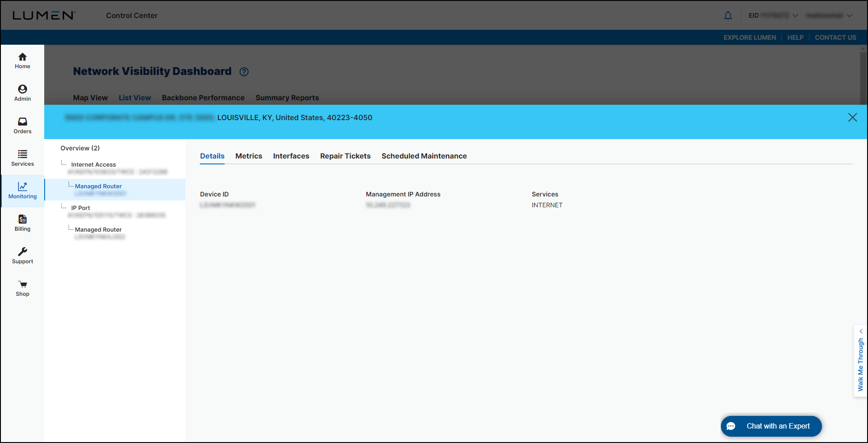The width and height of the screenshot is (868, 443).
Task: Expand Walk Me Through panel
Action: coord(860,361)
